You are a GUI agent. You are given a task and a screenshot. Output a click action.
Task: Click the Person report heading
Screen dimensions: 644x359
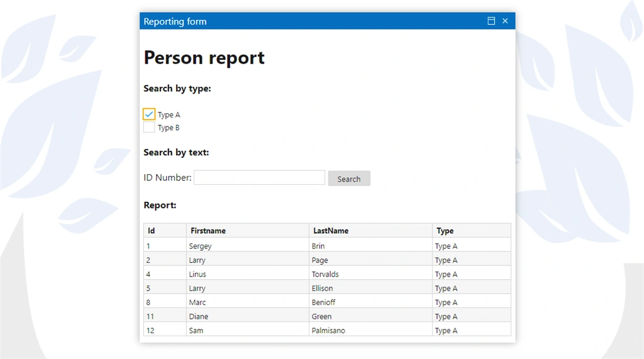click(x=204, y=57)
